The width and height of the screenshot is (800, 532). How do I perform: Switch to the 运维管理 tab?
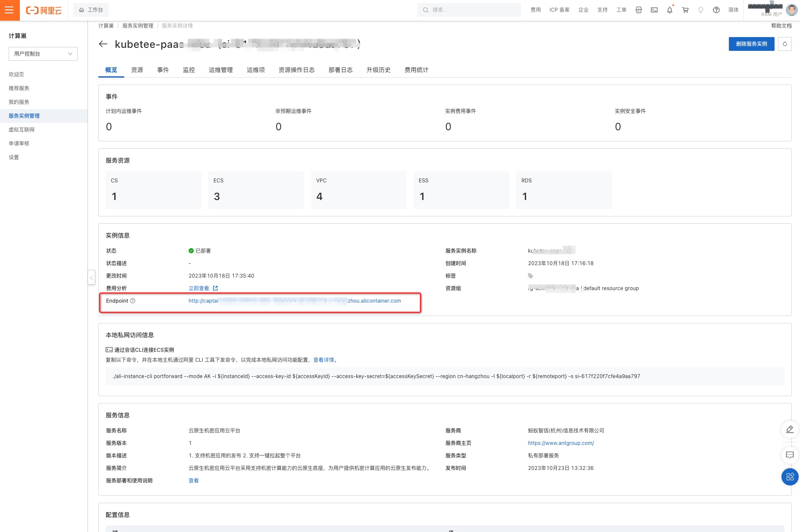click(221, 70)
